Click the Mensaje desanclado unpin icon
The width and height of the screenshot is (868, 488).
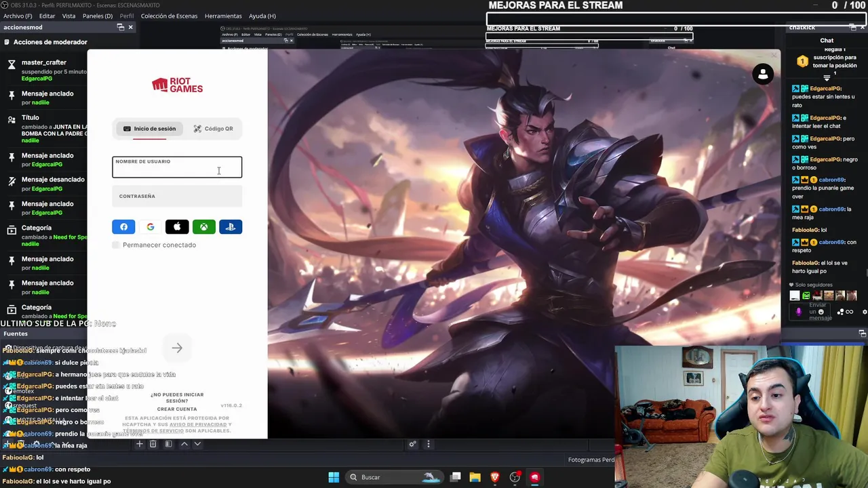pyautogui.click(x=12, y=181)
